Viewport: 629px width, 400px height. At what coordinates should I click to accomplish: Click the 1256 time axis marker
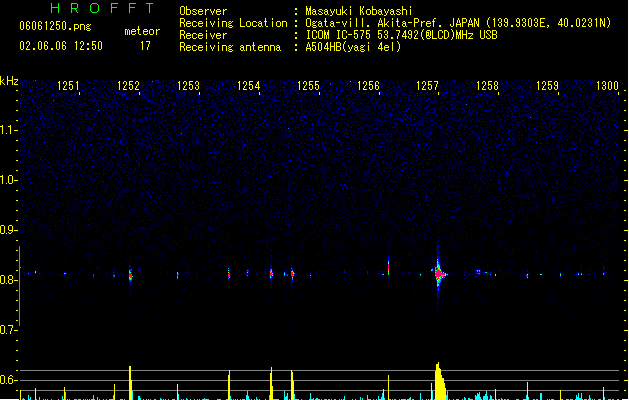(368, 86)
